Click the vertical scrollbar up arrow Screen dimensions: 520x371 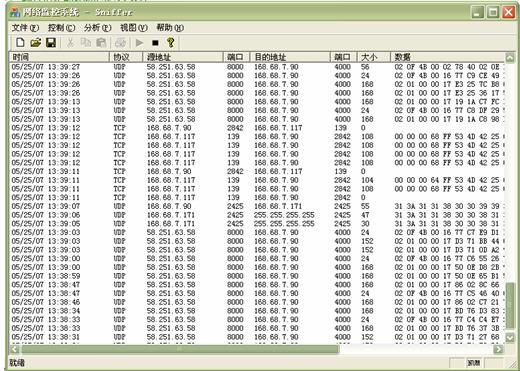[510, 58]
